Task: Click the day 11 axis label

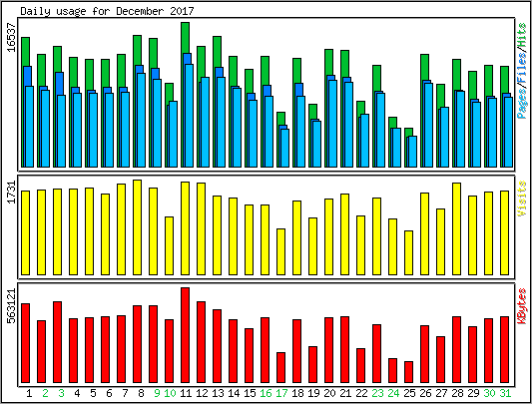Action: (x=186, y=393)
